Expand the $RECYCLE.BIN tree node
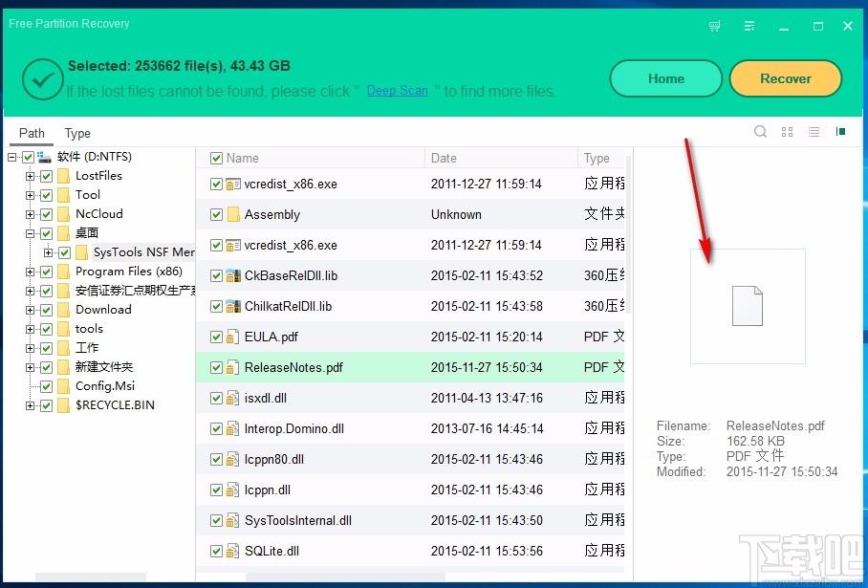The width and height of the screenshot is (868, 588). [x=30, y=405]
